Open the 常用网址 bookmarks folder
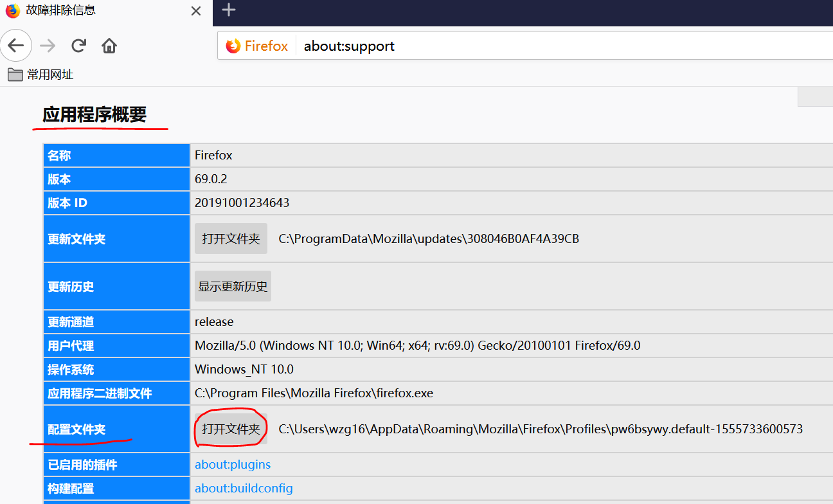The height and width of the screenshot is (504, 833). coord(40,75)
